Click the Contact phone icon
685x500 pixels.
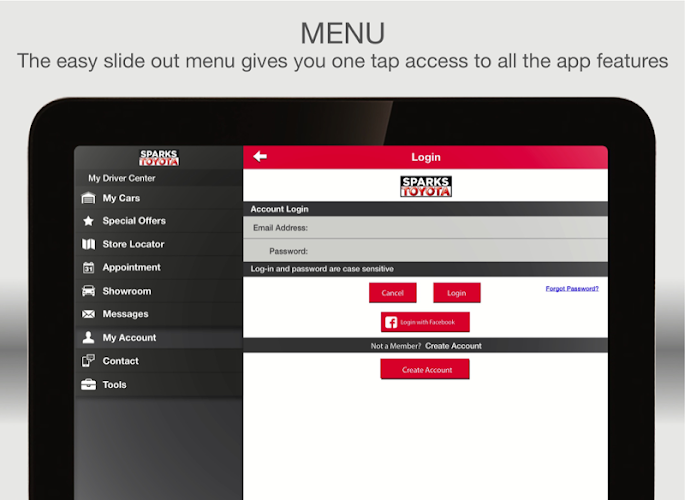[x=88, y=361]
